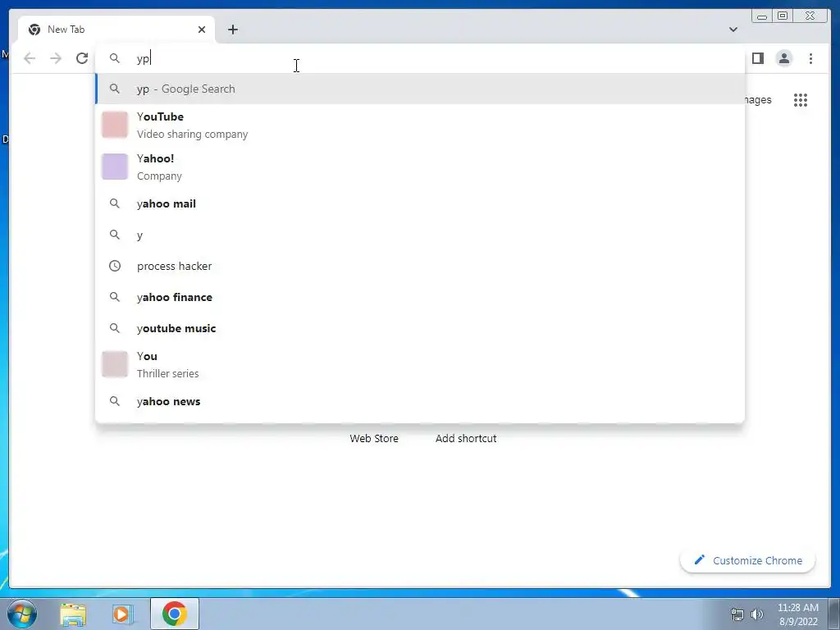Open Images link at top right
Viewport: 840px width, 630px height.
click(x=757, y=99)
